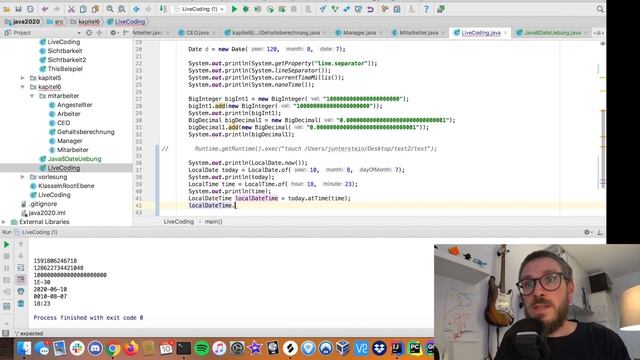
Task: Click the Find magnifier icon in toolbar
Action: coord(110,9)
